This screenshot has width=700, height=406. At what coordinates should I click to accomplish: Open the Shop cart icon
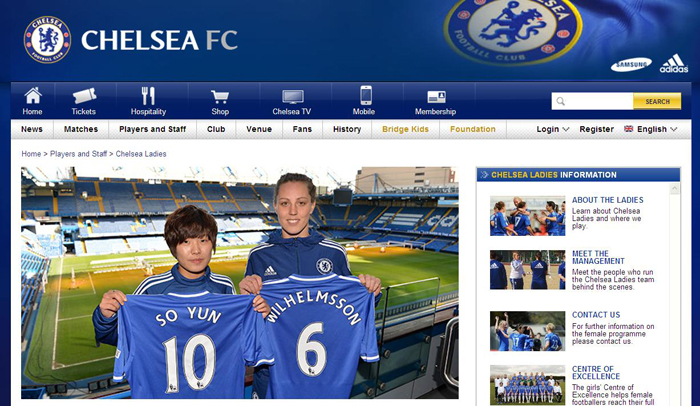pos(220,96)
